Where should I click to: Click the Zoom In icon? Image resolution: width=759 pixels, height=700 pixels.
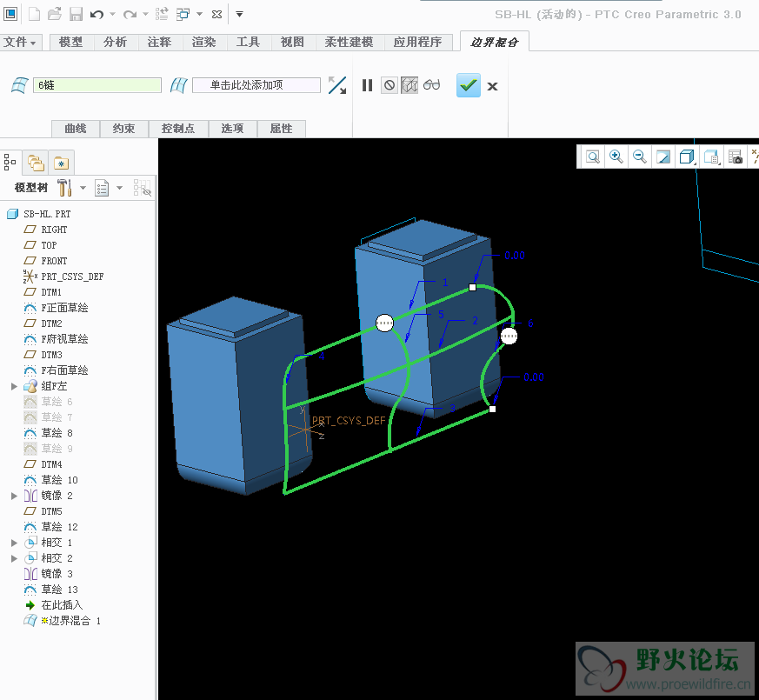point(616,157)
